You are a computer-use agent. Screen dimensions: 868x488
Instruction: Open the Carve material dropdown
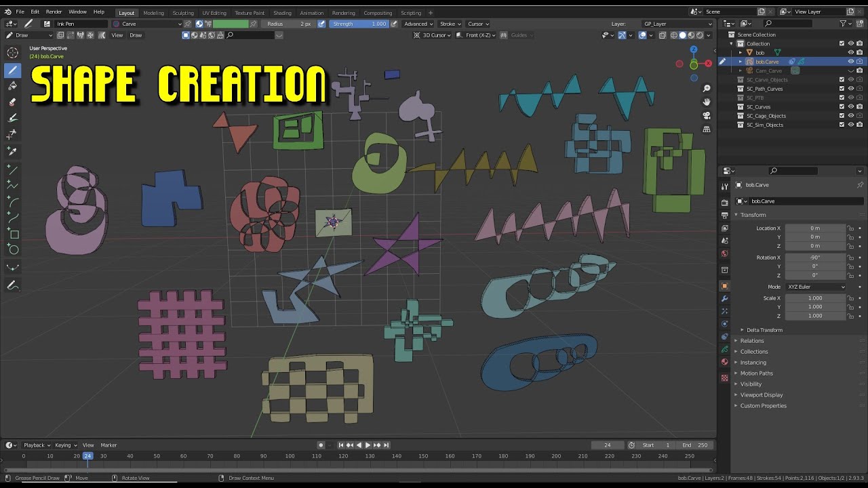(x=147, y=24)
